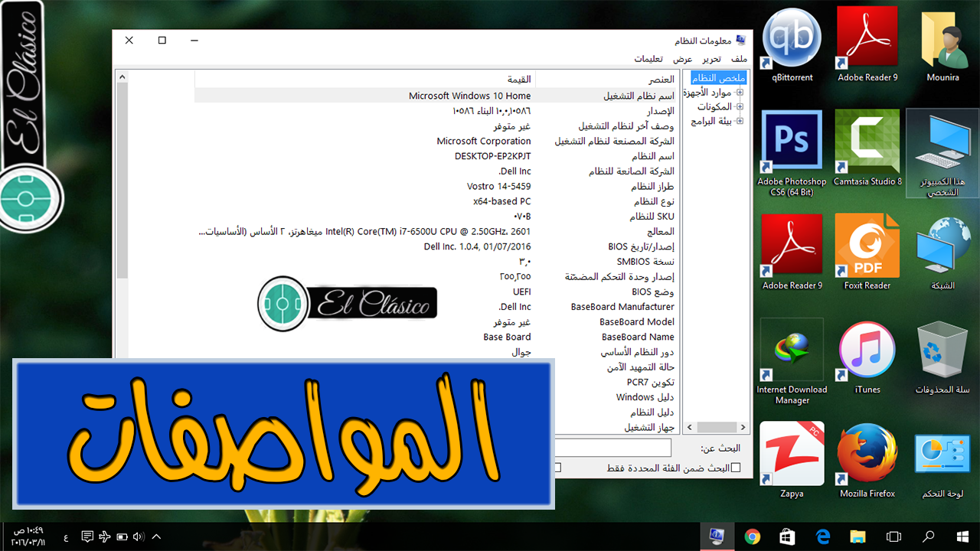
Task: Select the الإصدار row
Action: (436, 111)
